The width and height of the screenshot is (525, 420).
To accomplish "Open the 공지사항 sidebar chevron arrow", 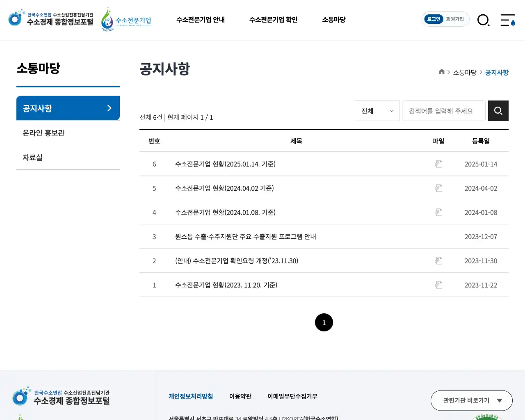I will (x=109, y=108).
